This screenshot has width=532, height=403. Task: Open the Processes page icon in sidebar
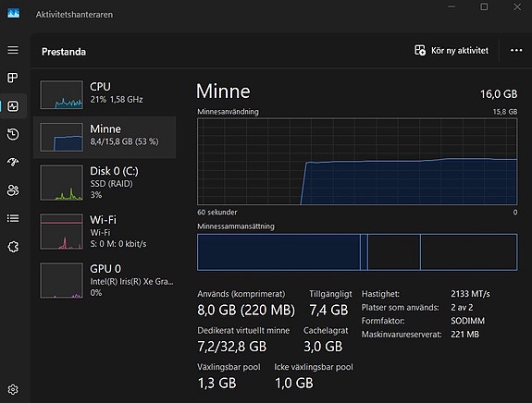pyautogui.click(x=13, y=78)
